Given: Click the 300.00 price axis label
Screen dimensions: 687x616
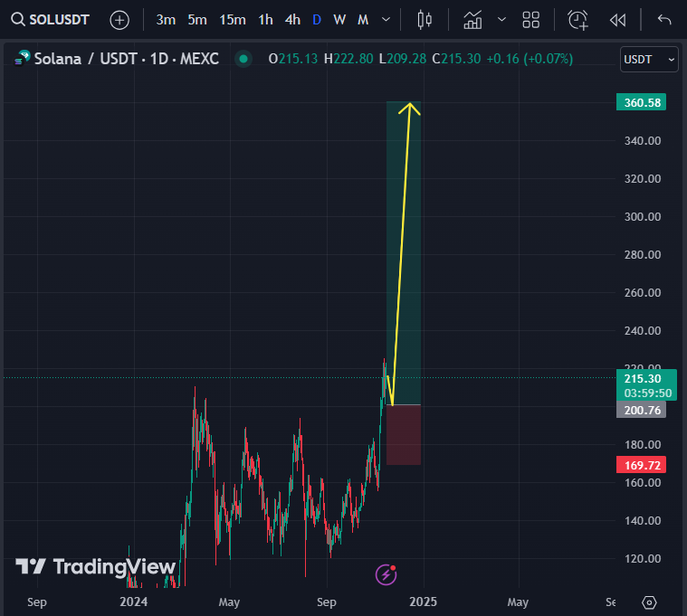Looking at the screenshot, I should click(x=643, y=217).
